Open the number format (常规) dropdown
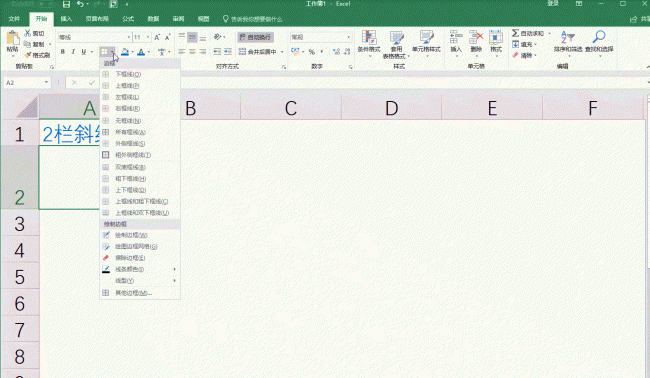650x378 pixels. pyautogui.click(x=349, y=37)
